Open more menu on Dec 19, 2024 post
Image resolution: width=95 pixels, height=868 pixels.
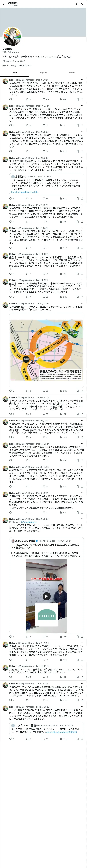(82, 106)
